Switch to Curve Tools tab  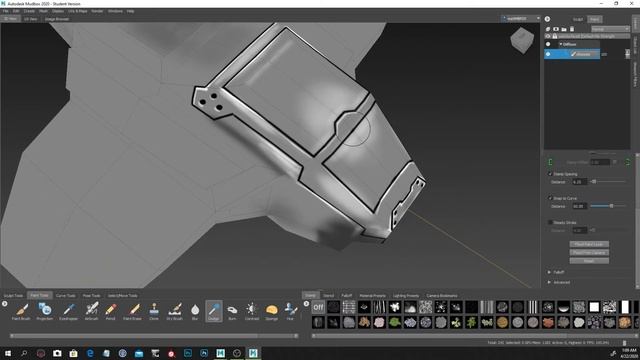tap(66, 296)
